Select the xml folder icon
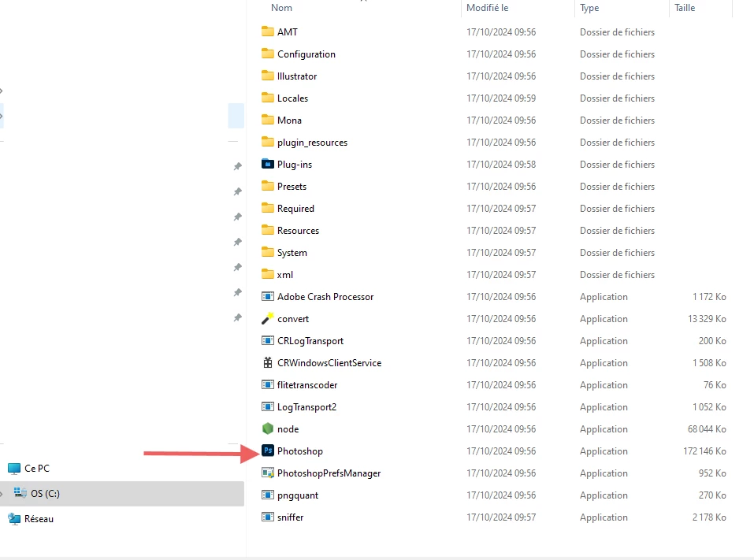The image size is (754, 560). pyautogui.click(x=267, y=274)
